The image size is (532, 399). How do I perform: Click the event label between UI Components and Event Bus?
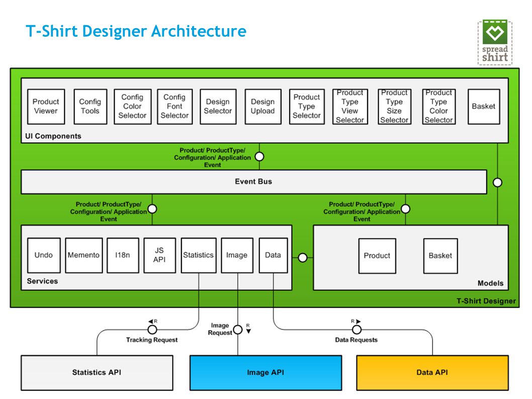(212, 157)
